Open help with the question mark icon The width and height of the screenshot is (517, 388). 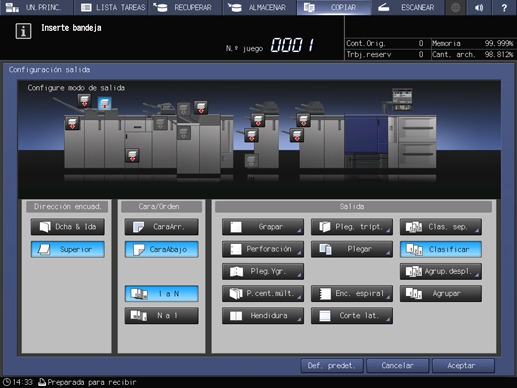point(504,7)
